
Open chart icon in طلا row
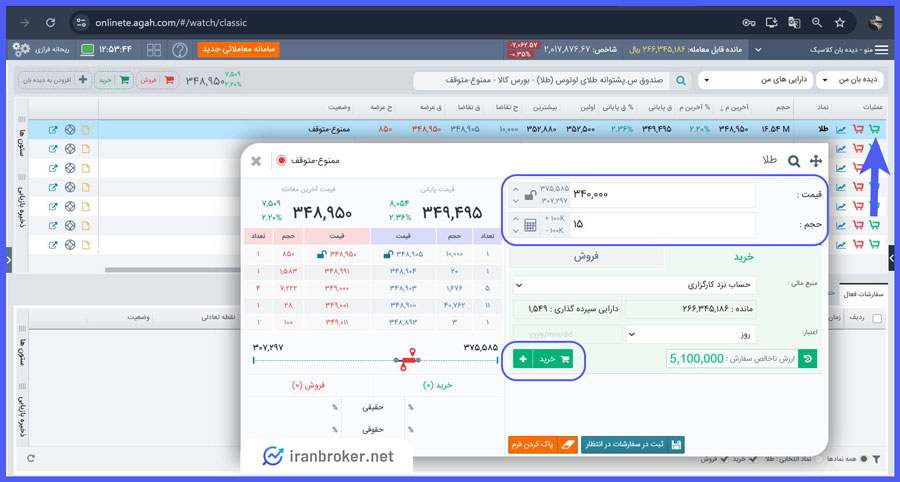point(841,130)
